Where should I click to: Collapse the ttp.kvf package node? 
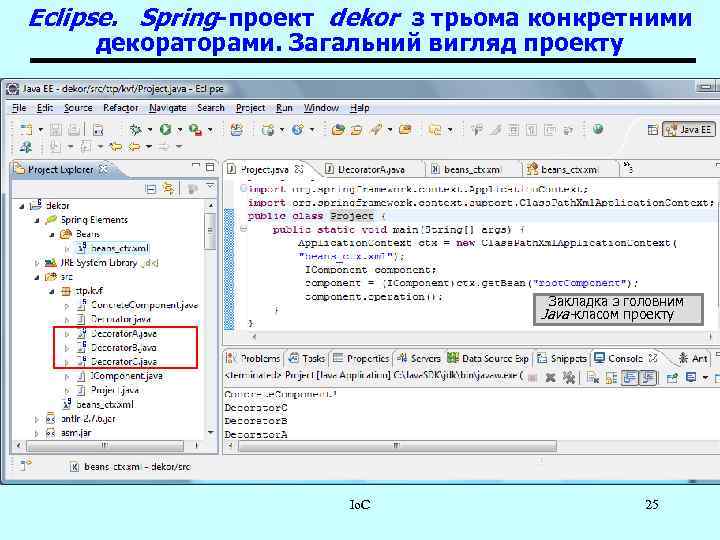tap(52, 291)
